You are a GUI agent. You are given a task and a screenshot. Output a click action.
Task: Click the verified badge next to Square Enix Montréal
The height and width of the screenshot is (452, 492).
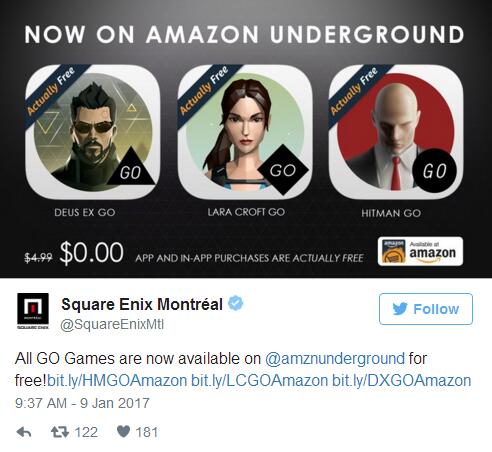pyautogui.click(x=236, y=303)
